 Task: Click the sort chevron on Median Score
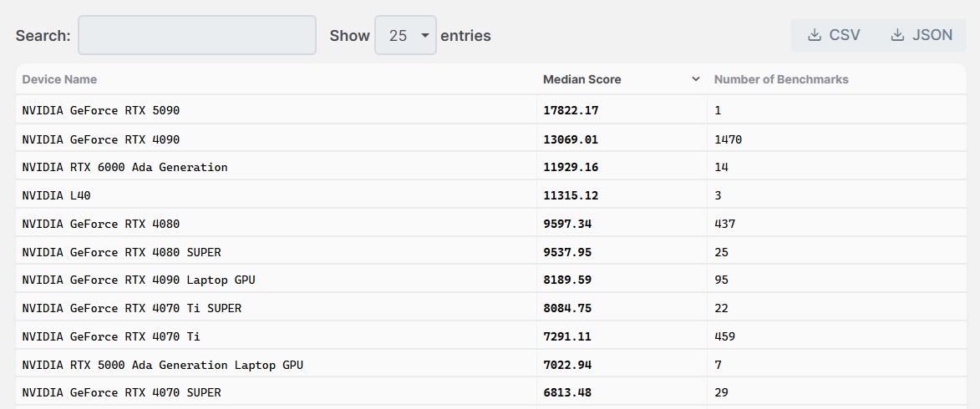point(695,79)
